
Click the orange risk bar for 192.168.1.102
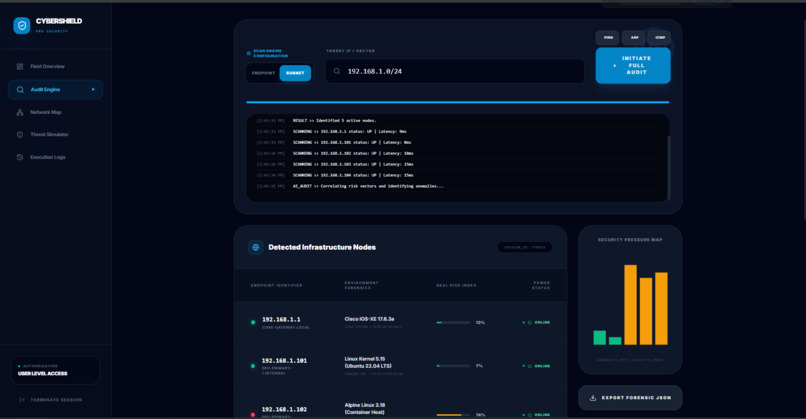click(x=453, y=414)
